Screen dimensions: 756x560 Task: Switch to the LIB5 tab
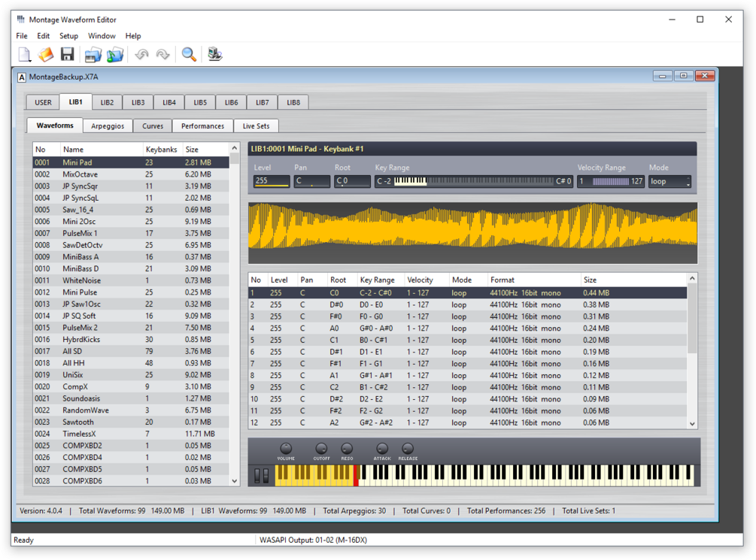(200, 103)
